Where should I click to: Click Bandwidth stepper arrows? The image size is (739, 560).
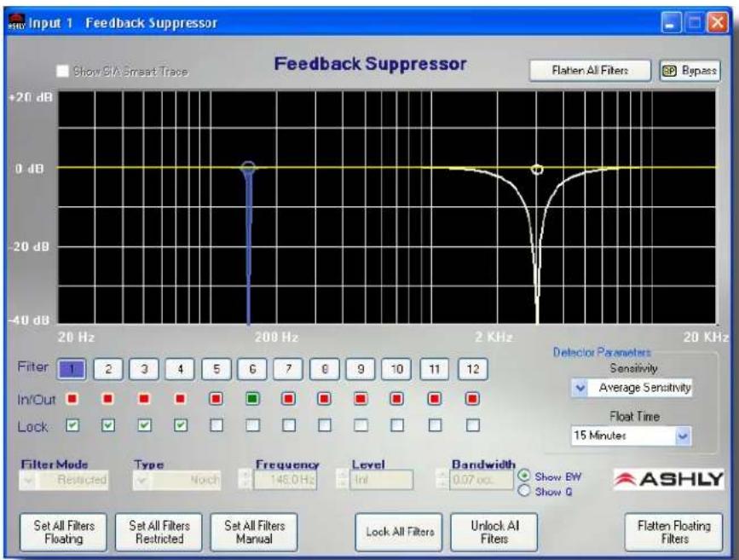[x=442, y=480]
